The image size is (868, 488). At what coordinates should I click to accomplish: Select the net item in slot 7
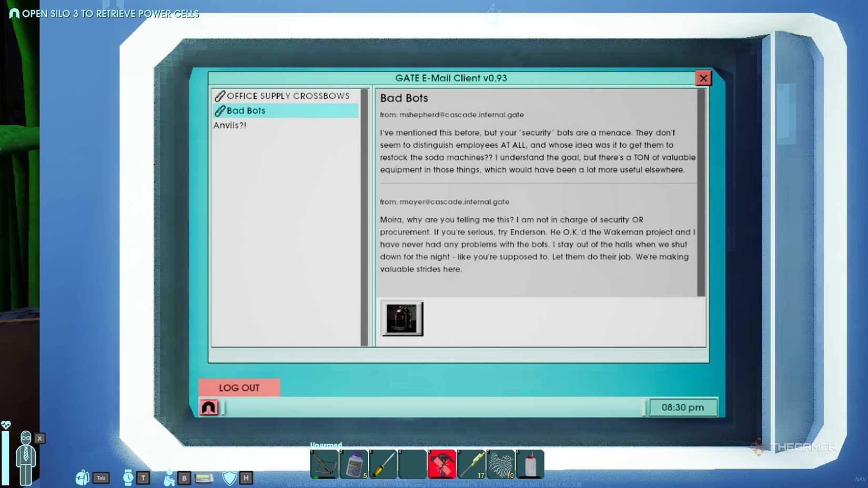[501, 464]
